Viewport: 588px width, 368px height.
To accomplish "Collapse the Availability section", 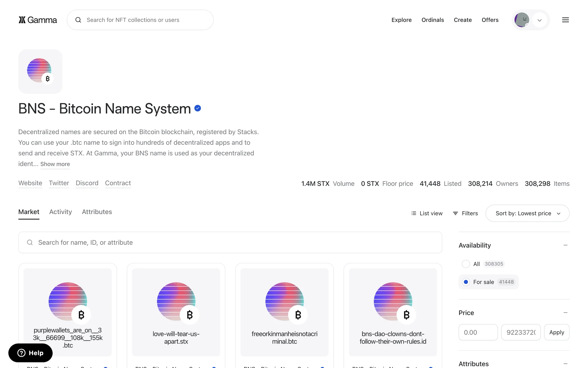I will point(565,245).
